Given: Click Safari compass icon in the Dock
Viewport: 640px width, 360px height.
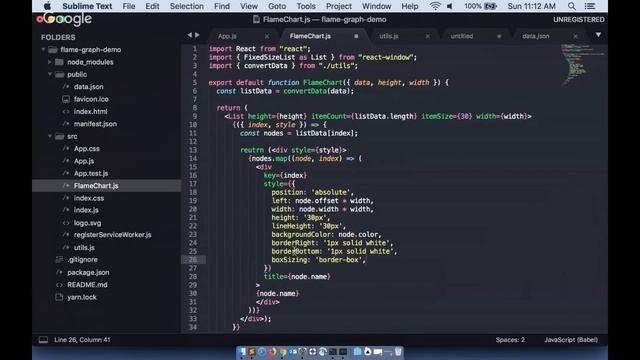Looking at the screenshot, I should pyautogui.click(x=262, y=352).
